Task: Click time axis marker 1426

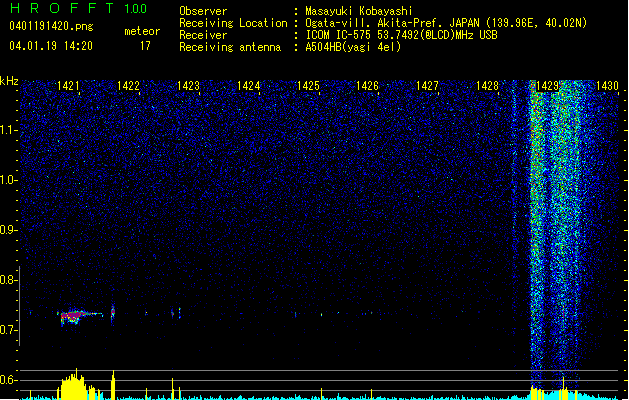Action: click(x=367, y=86)
